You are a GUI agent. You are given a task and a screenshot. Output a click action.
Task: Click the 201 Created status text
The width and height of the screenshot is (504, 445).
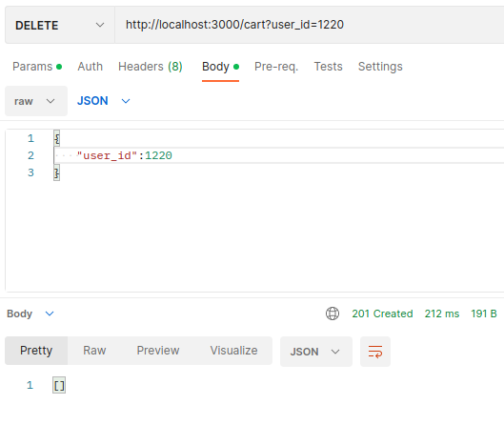tap(382, 314)
